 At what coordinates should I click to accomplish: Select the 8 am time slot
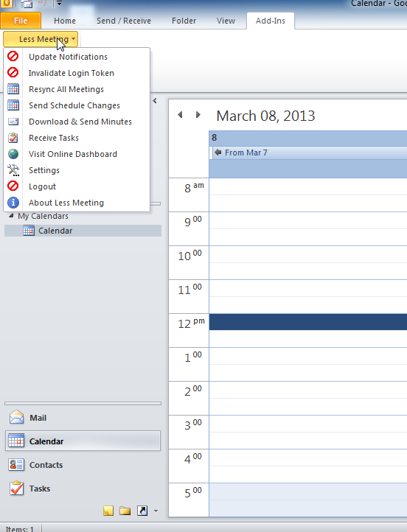coord(308,186)
